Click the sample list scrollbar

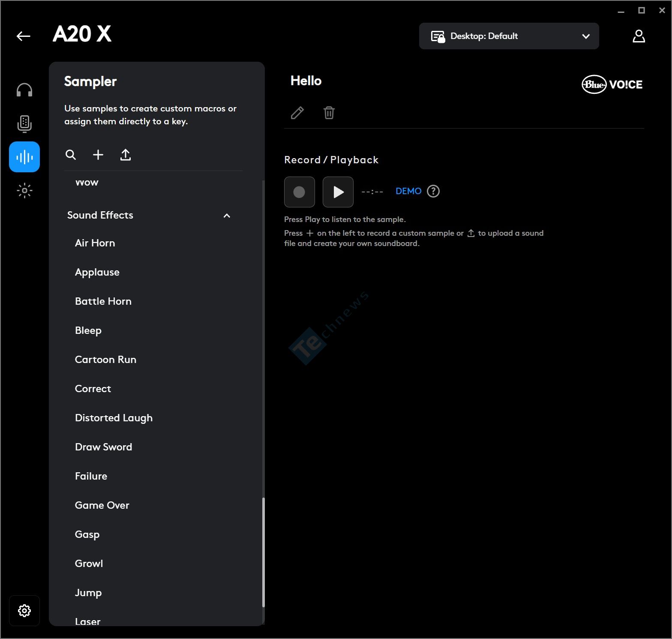click(x=263, y=552)
